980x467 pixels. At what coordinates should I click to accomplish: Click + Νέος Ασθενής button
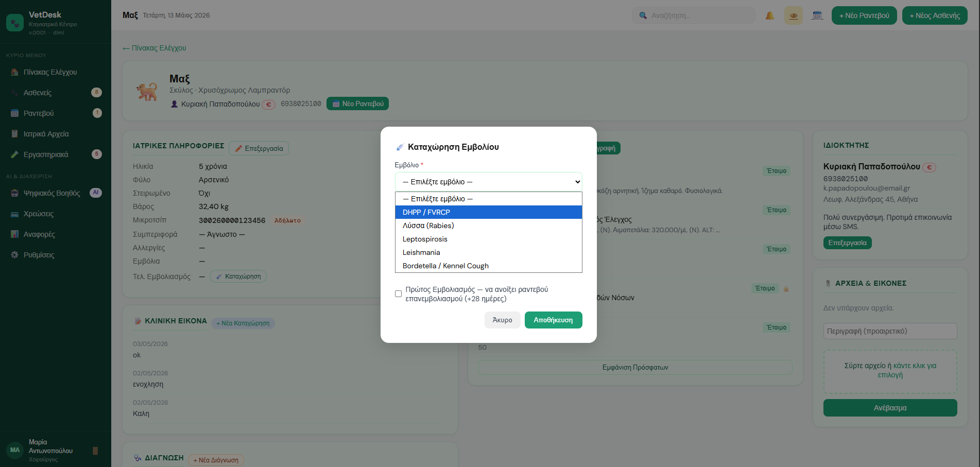pyautogui.click(x=935, y=15)
